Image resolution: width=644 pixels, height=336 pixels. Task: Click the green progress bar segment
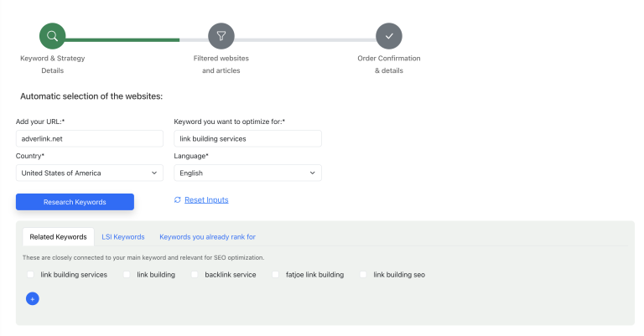pos(122,39)
